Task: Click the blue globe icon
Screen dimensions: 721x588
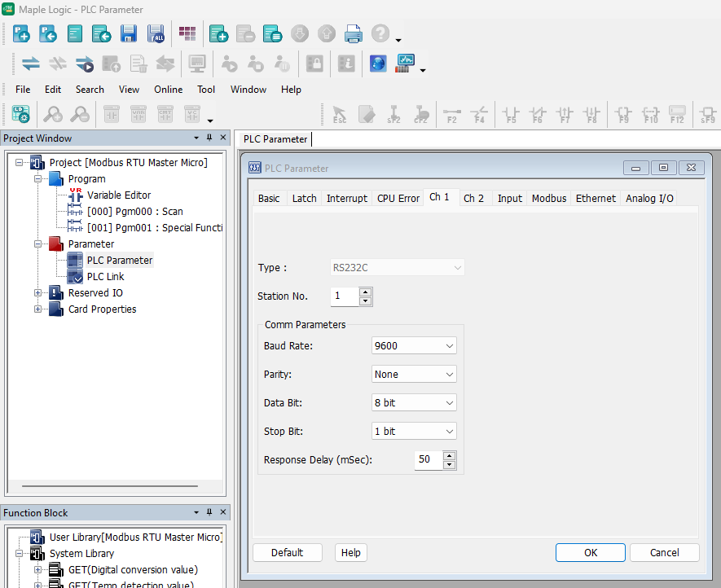Action: pos(378,64)
